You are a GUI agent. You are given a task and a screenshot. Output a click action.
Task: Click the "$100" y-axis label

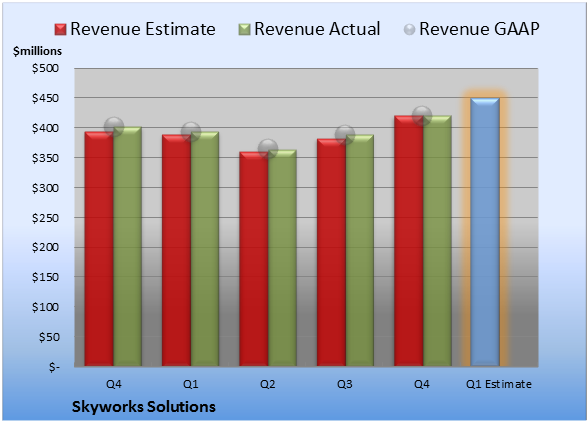pyautogui.click(x=45, y=307)
